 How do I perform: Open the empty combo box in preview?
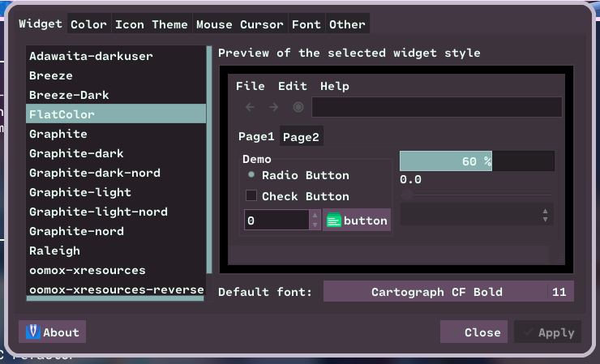pyautogui.click(x=477, y=214)
